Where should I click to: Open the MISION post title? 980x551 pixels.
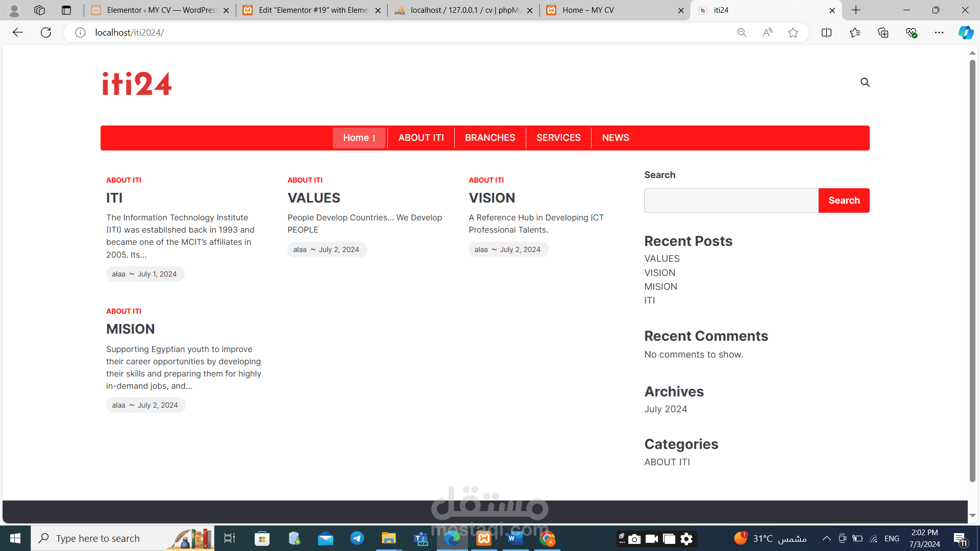tap(130, 329)
